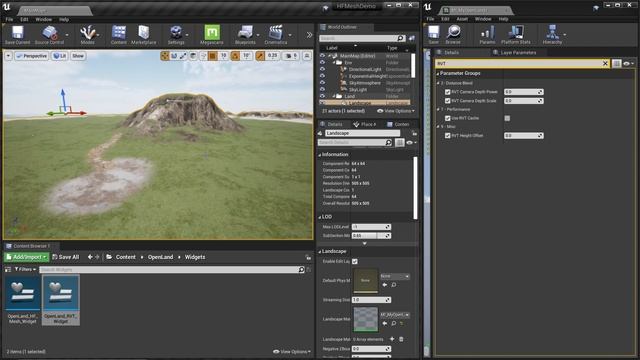Open the content browser Filters dropdown
The width and height of the screenshot is (640, 360).
(25, 269)
